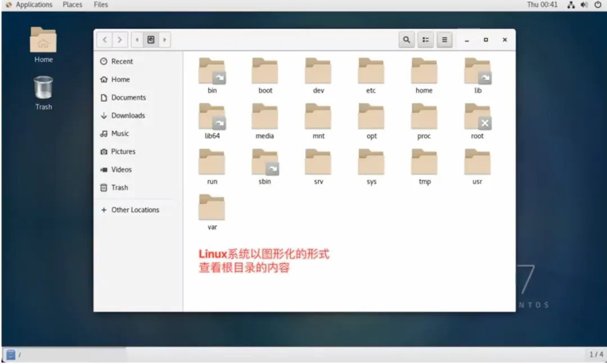Click the workspace switcher 1 / 4

pos(596,354)
